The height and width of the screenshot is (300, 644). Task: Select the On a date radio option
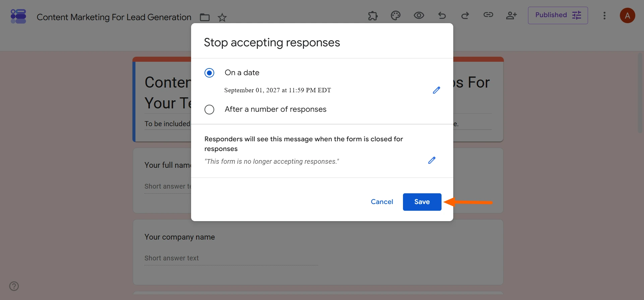(209, 73)
